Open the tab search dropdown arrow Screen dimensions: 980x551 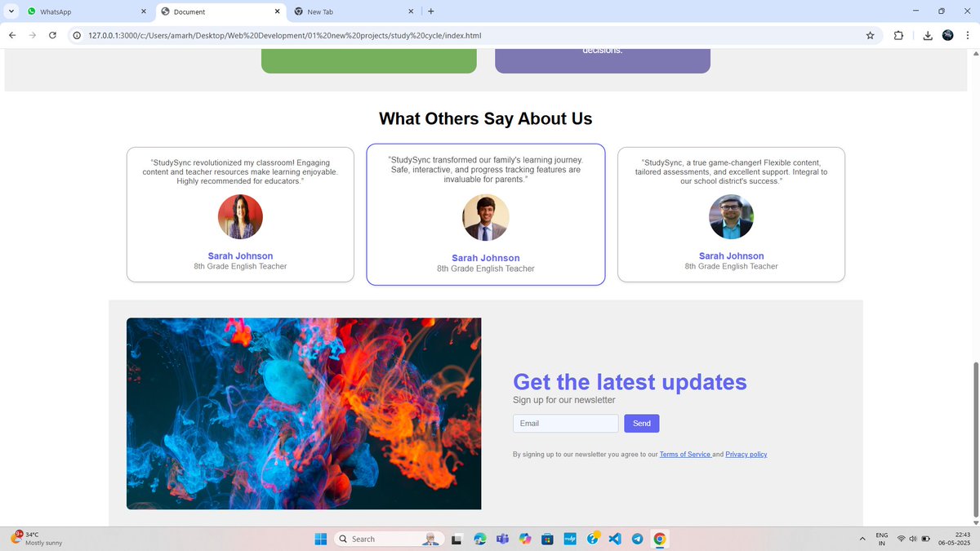coord(11,11)
